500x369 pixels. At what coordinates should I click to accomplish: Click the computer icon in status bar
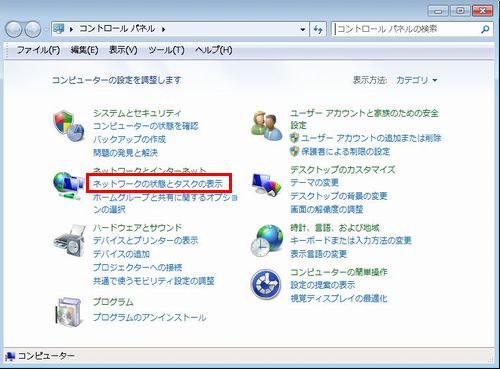(10, 356)
